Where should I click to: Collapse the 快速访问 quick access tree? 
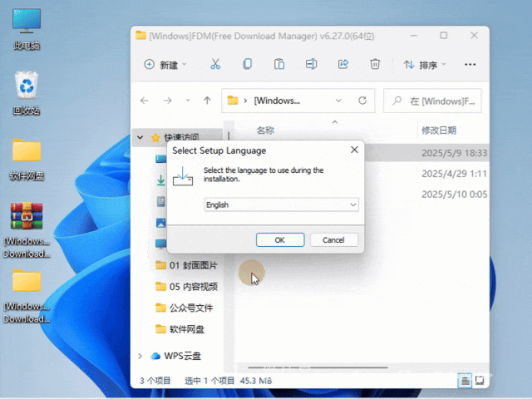[140, 137]
